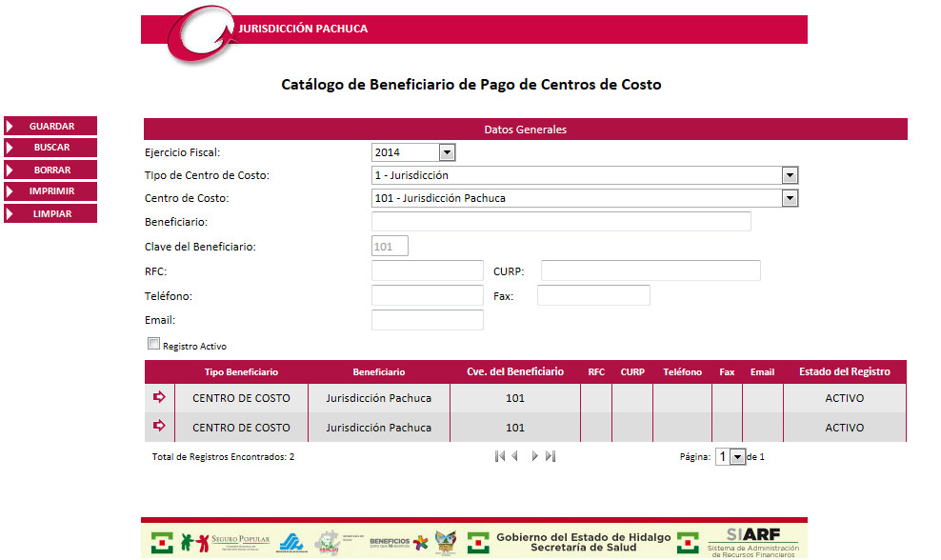The height and width of the screenshot is (560, 941).
Task: Focus the Email input field
Action: (428, 320)
